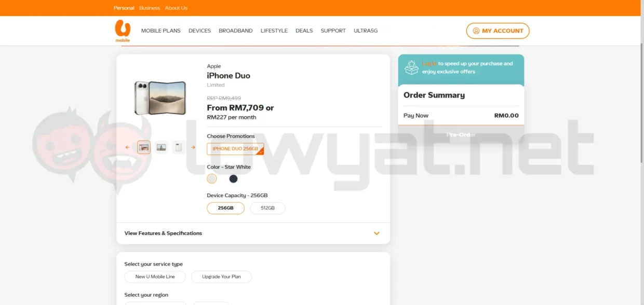Select 256GB capacity option
The image size is (644, 305).
coord(225,208)
